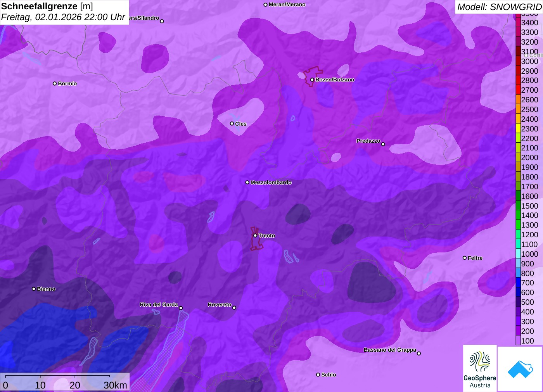Click the 20 scale bar label

75,385
